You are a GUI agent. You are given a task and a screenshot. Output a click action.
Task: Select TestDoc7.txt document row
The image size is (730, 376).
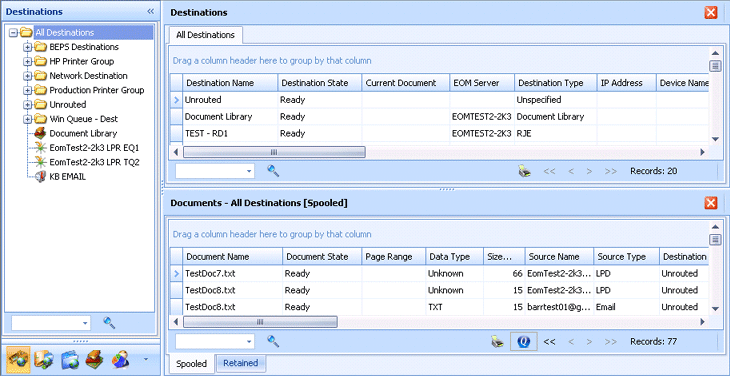[x=439, y=274]
